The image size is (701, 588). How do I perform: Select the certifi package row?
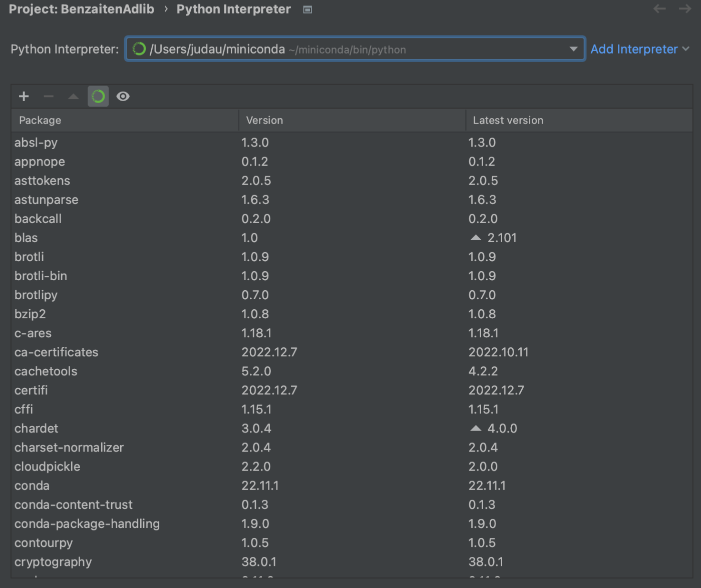coord(352,390)
